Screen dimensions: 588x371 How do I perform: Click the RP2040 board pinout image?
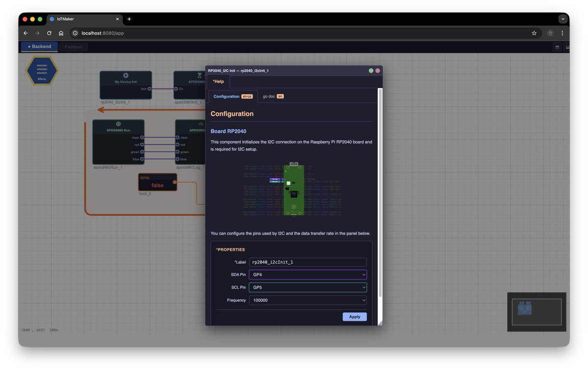point(292,189)
